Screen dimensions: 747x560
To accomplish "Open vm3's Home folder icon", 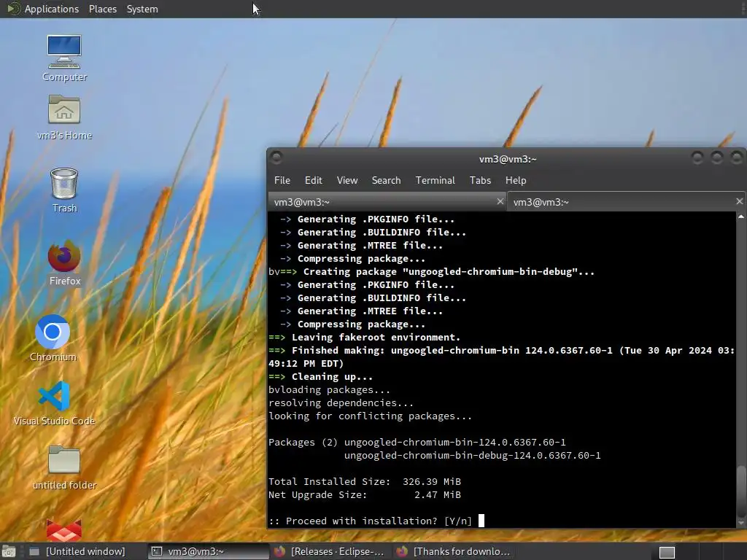I will [x=64, y=117].
